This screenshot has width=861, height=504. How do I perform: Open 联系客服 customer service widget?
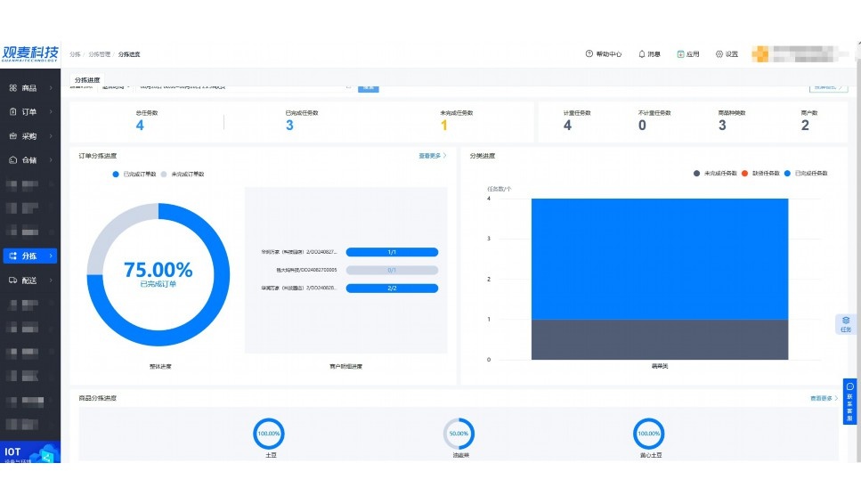(849, 402)
